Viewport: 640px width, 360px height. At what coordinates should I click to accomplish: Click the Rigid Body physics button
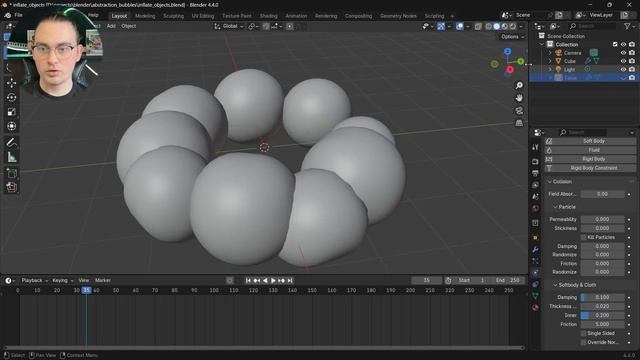point(590,159)
